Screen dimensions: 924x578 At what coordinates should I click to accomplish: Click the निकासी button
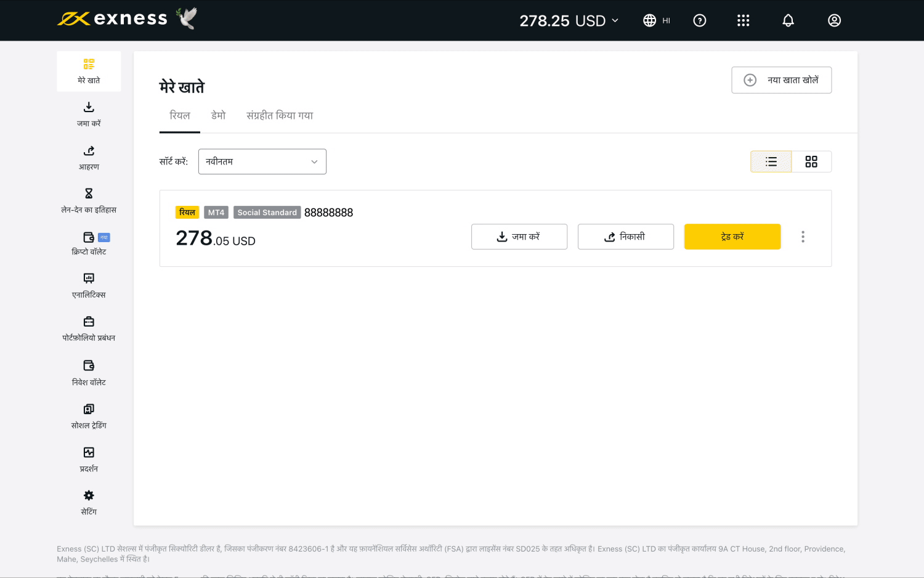click(626, 237)
